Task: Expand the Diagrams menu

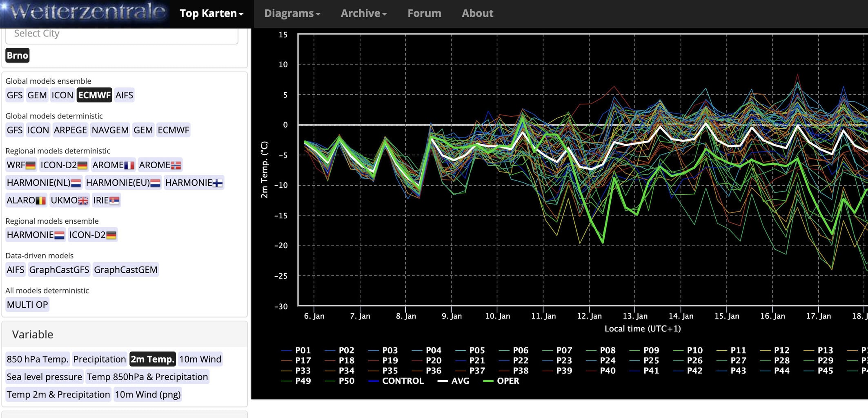Action: coord(292,13)
